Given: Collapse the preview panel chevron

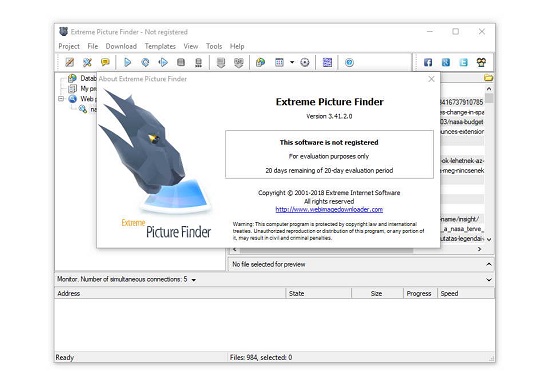Looking at the screenshot, I should pyautogui.click(x=489, y=264).
